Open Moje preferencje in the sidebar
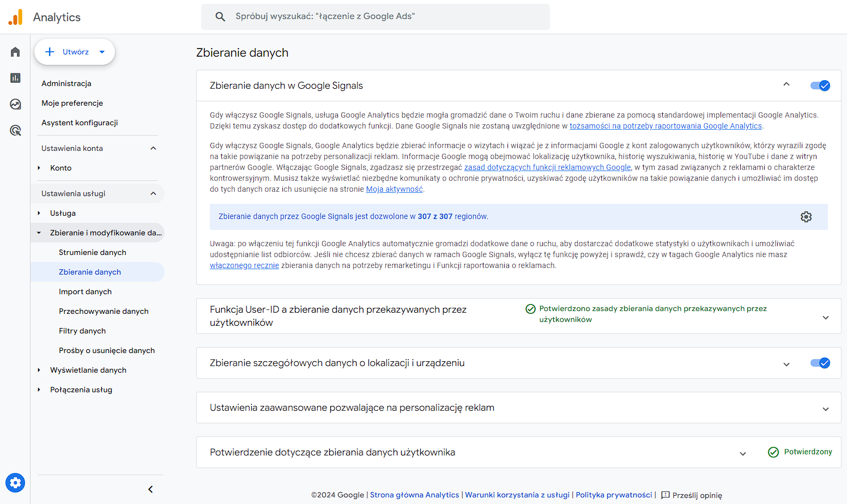Image resolution: width=847 pixels, height=504 pixels. (x=72, y=103)
